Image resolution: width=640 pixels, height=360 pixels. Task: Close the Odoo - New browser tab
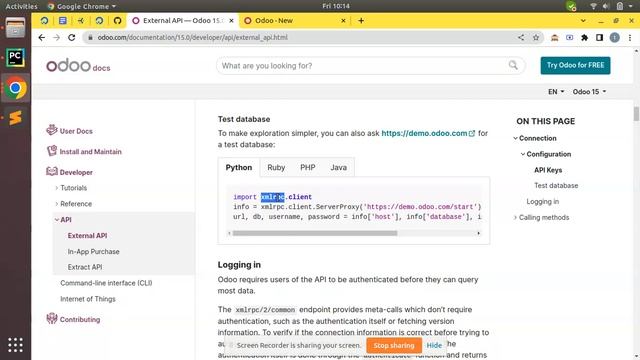(x=343, y=20)
